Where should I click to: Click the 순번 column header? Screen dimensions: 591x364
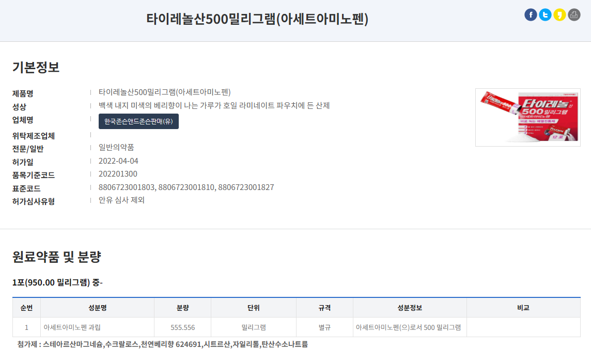tap(26, 308)
